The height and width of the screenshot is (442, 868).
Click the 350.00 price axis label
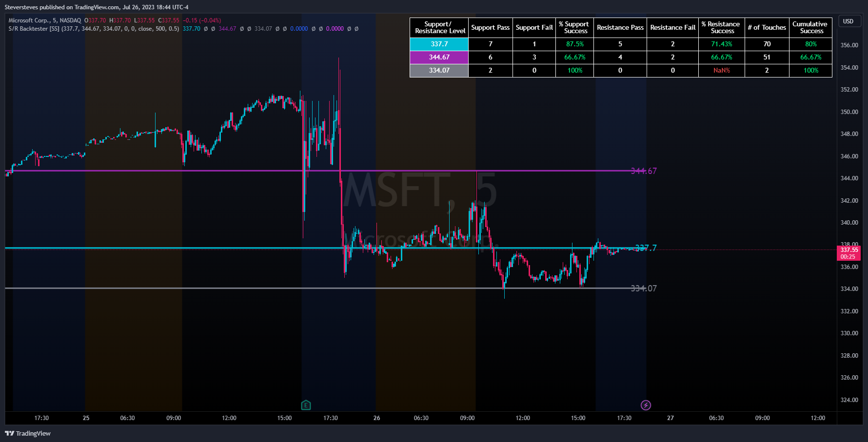[849, 112]
